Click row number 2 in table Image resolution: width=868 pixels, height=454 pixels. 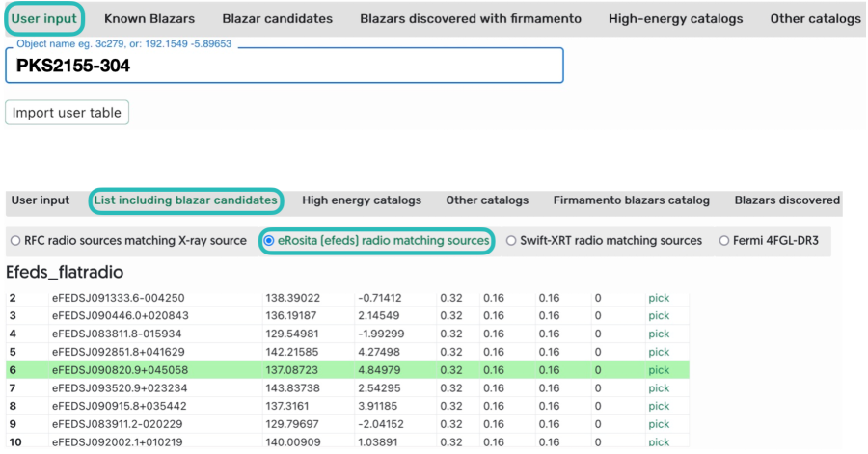click(13, 298)
